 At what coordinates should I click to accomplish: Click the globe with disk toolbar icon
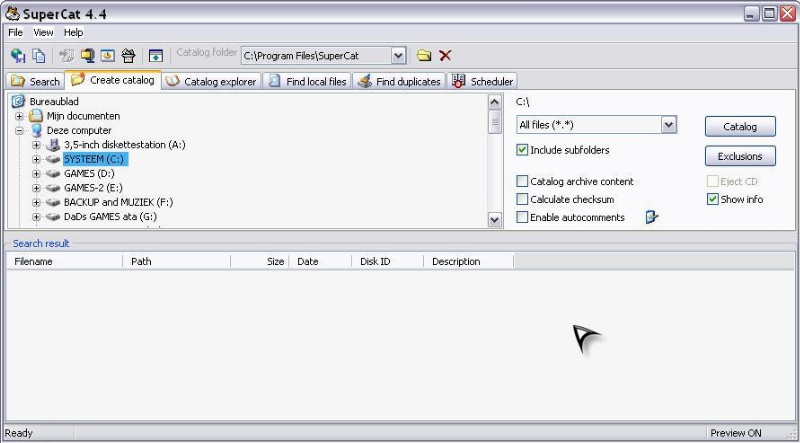tap(18, 56)
